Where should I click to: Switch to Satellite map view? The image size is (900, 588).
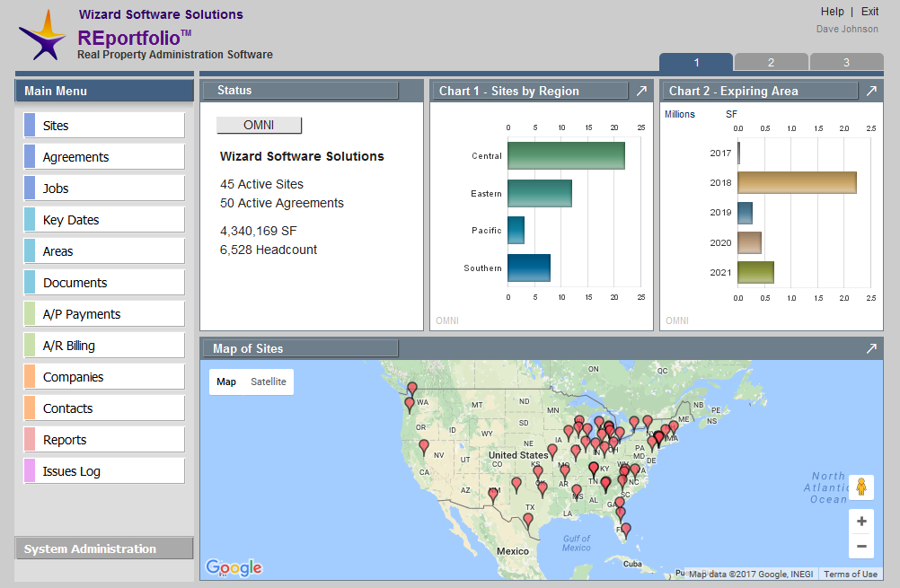(268, 382)
